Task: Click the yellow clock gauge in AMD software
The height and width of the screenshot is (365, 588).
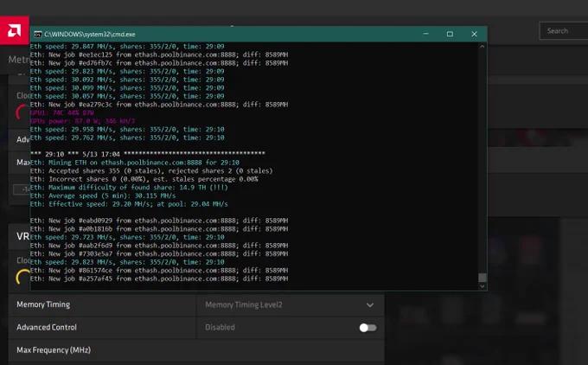Action: coord(22,277)
